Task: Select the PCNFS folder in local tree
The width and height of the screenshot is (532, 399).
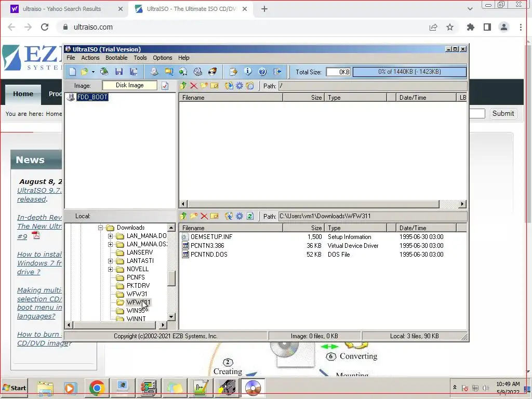Action: click(x=136, y=277)
